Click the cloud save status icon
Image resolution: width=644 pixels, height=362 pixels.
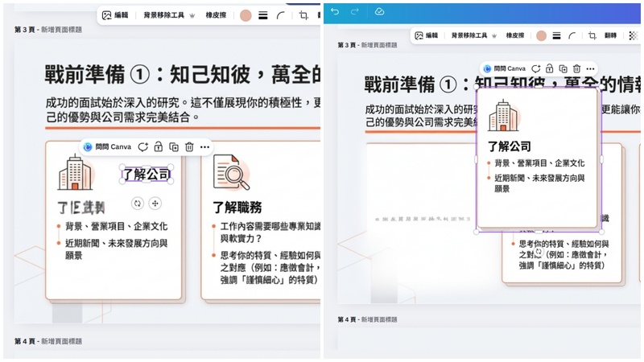coord(380,11)
